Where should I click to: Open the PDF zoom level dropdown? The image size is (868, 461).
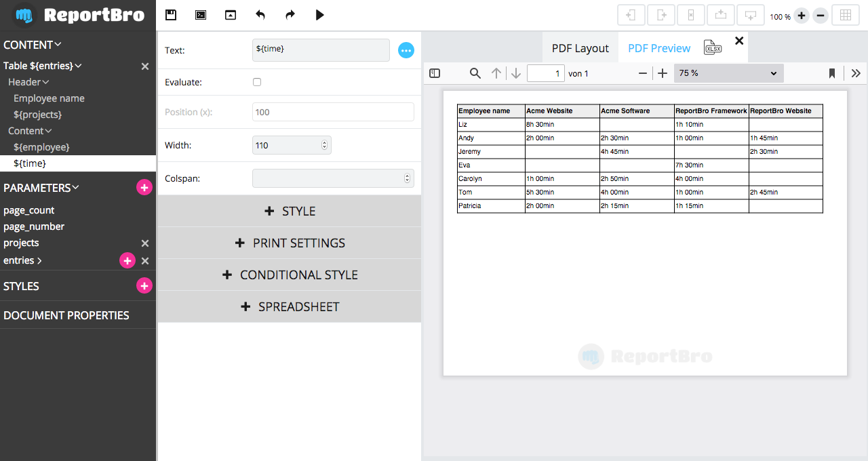pos(729,73)
